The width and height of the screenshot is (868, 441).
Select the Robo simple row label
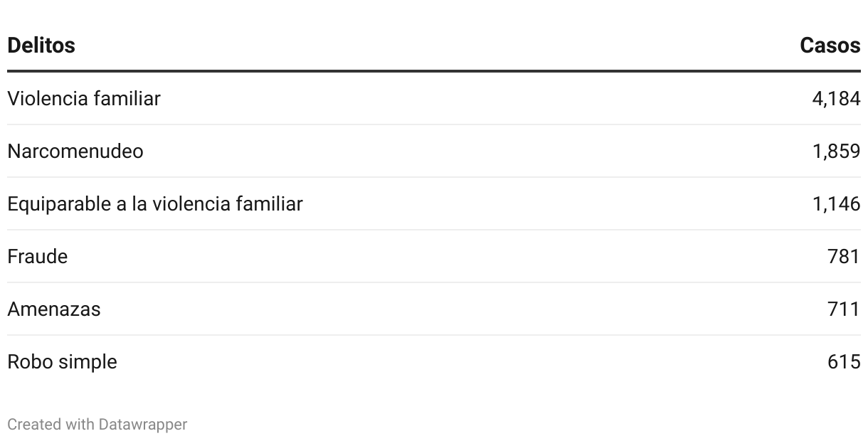pos(62,361)
